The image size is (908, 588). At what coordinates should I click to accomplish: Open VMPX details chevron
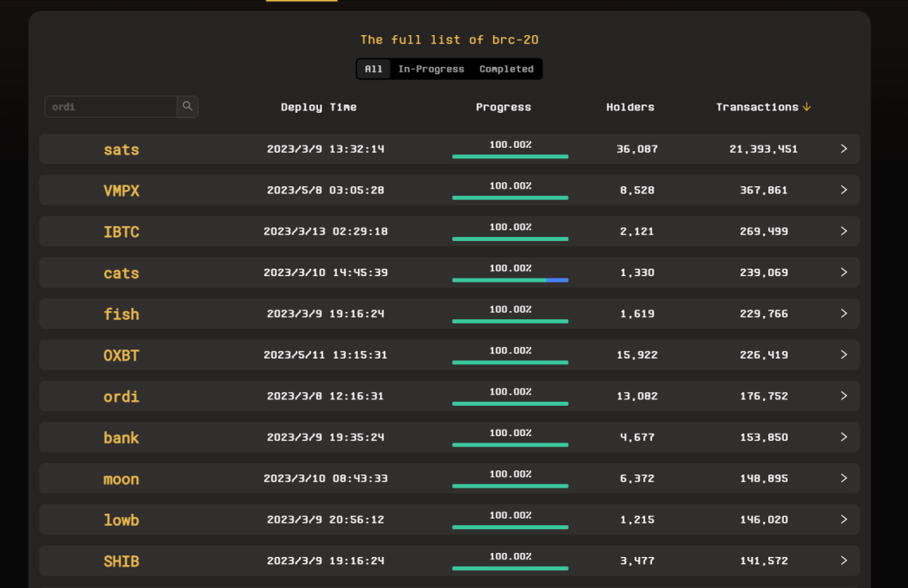(843, 190)
